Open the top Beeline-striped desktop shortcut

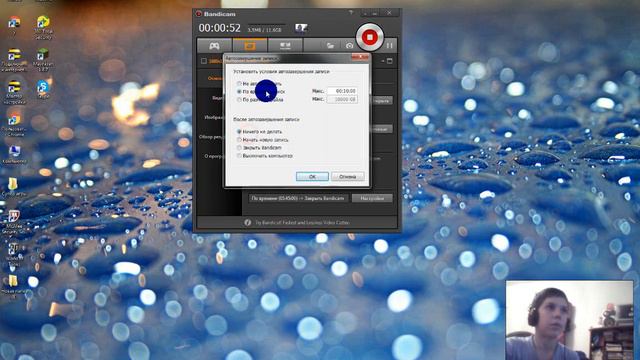tap(14, 60)
